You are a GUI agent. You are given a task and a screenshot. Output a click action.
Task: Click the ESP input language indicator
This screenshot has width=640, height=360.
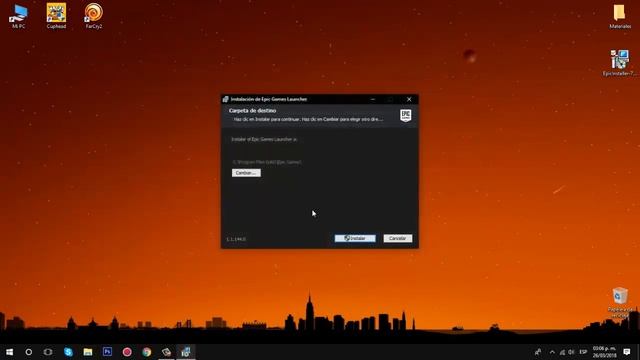[x=583, y=352]
